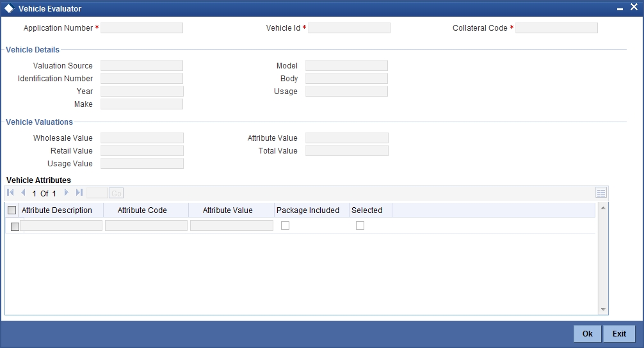Click the Vehicle Attributes heading
The image size is (644, 348).
pyautogui.click(x=38, y=180)
